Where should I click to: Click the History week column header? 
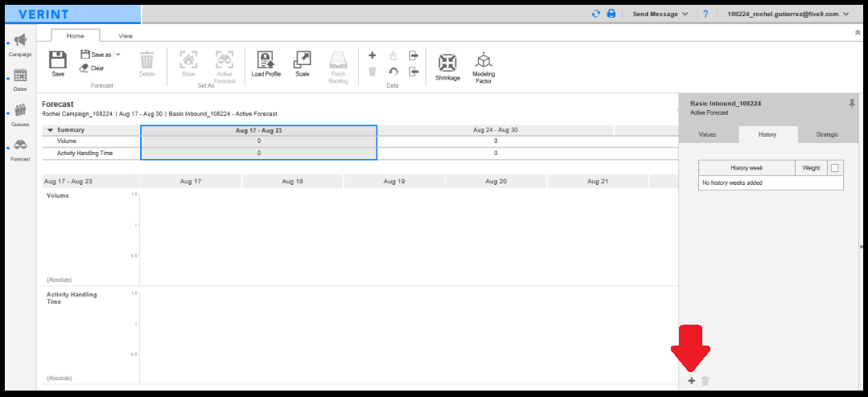[747, 167]
